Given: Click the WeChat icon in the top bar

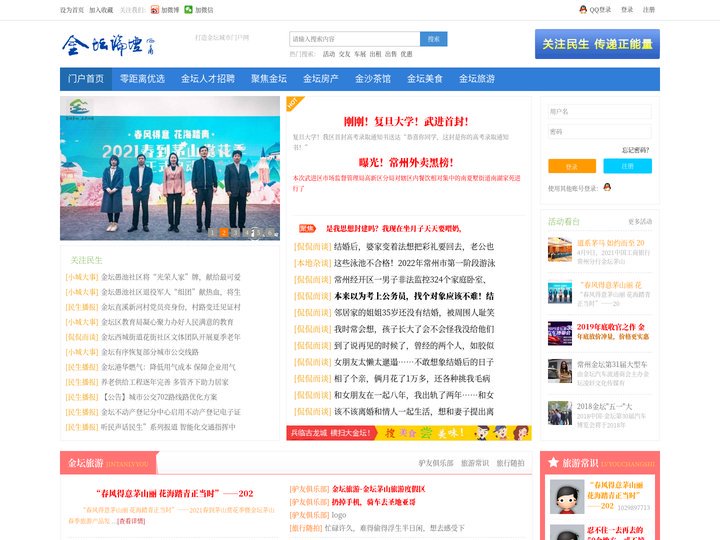Looking at the screenshot, I should [188, 10].
